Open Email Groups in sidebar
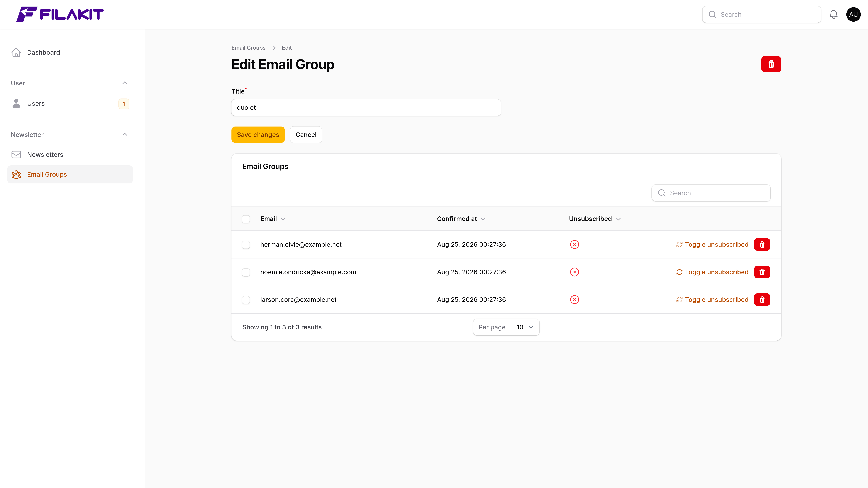 click(x=70, y=174)
